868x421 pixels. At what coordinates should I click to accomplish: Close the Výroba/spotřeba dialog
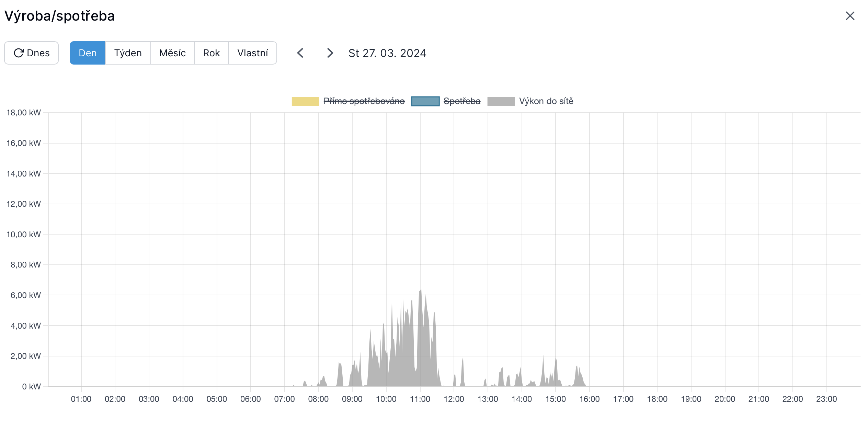pos(850,16)
